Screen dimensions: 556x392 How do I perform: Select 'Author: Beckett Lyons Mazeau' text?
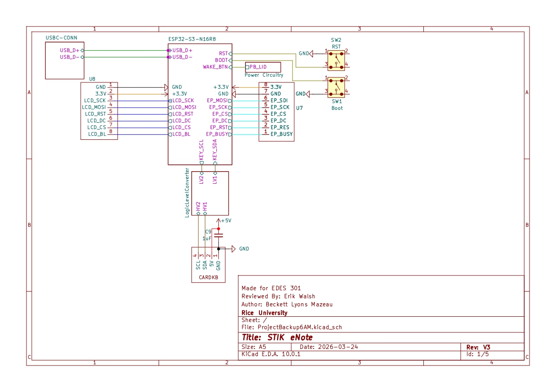tap(287, 304)
